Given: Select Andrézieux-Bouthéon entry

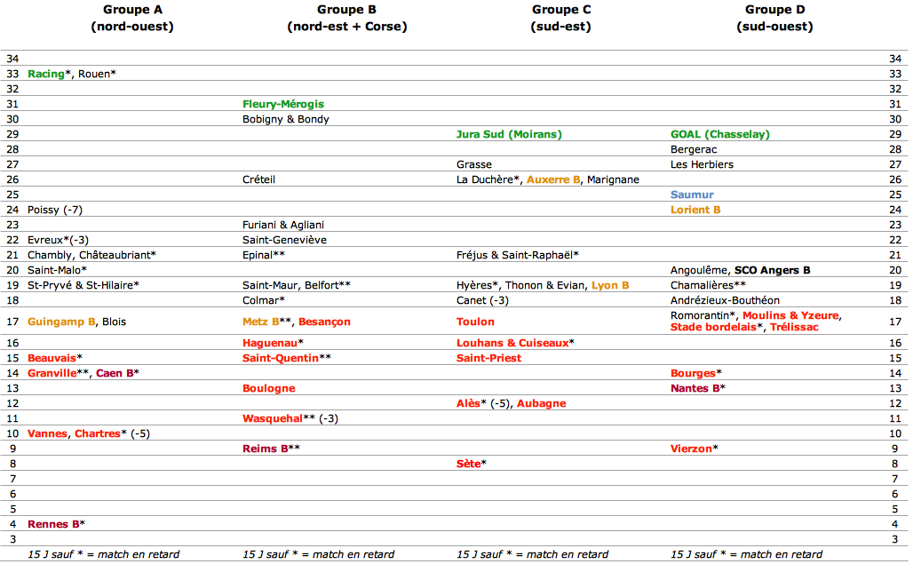Looking at the screenshot, I should tap(725, 301).
